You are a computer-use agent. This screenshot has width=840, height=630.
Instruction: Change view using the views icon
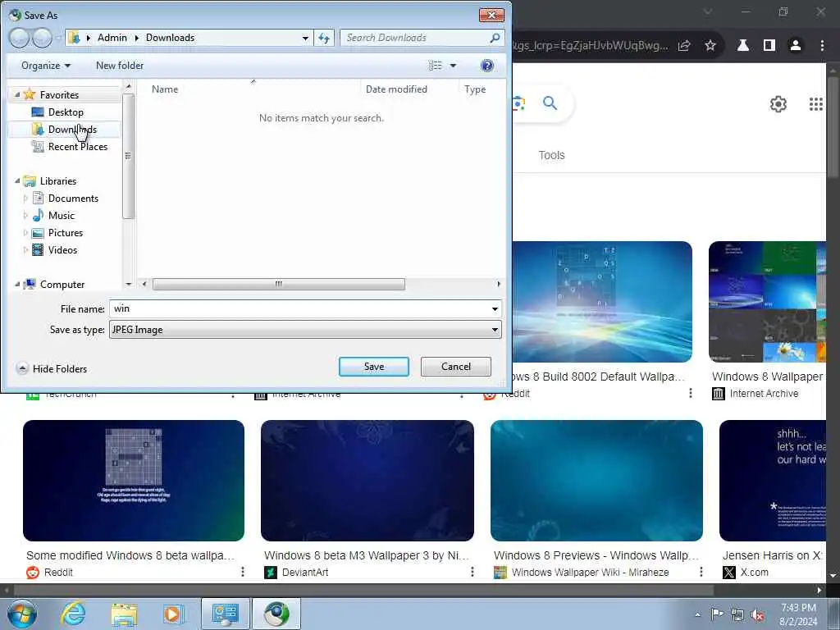tap(435, 66)
